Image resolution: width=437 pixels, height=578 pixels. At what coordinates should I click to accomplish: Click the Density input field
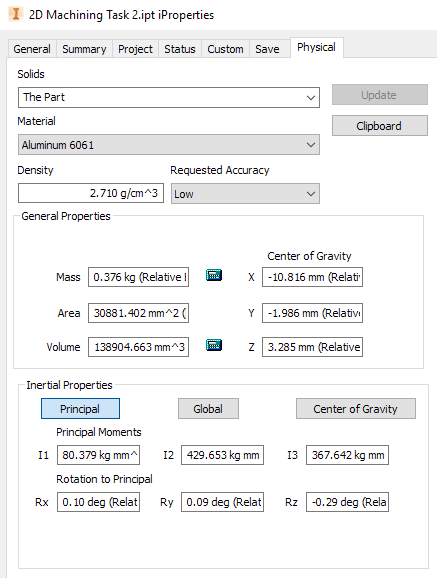click(x=91, y=193)
